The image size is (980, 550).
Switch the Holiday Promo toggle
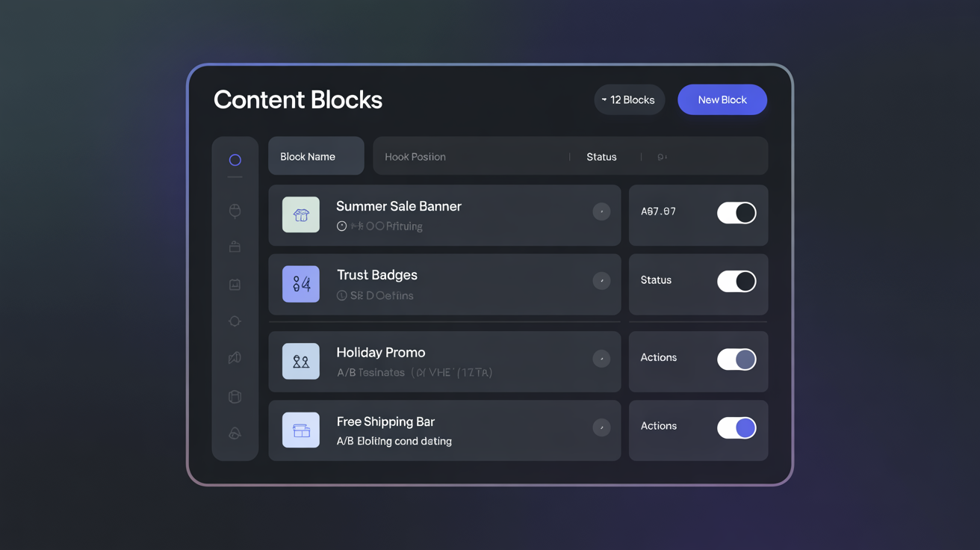point(736,359)
